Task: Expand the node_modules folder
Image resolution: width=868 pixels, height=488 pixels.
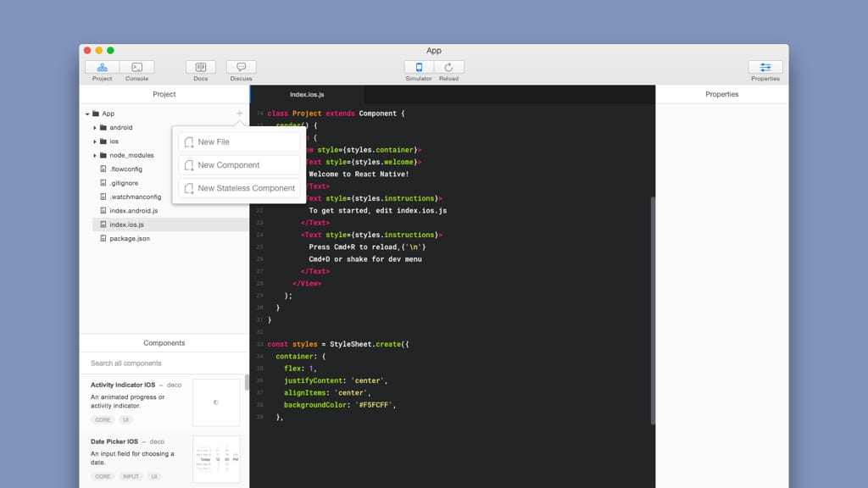Action: 95,156
